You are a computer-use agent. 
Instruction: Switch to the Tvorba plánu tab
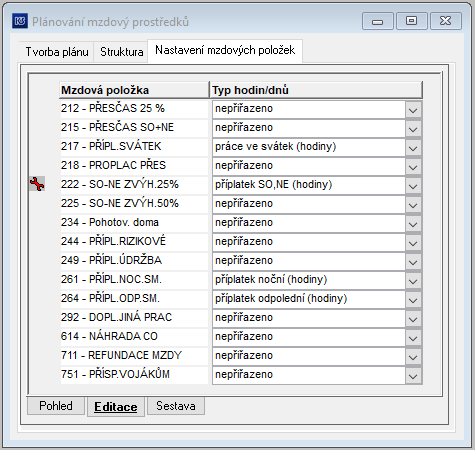tap(57, 52)
